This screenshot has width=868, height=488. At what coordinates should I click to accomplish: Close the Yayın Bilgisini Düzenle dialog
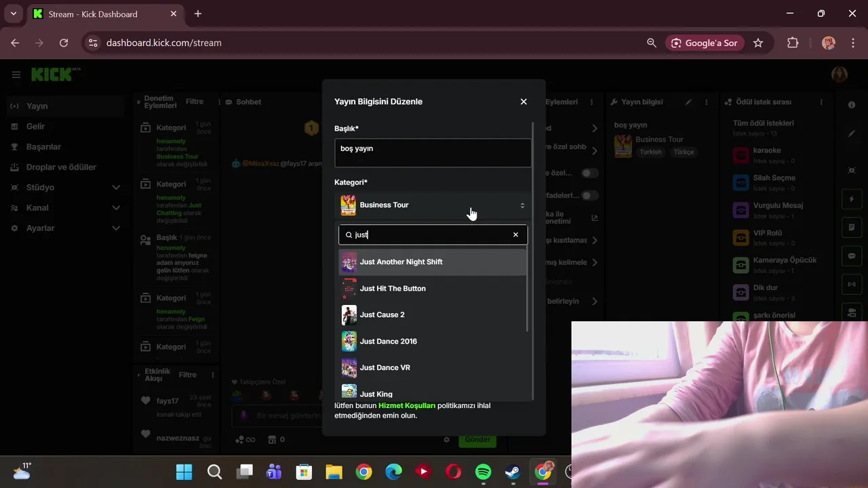click(524, 102)
